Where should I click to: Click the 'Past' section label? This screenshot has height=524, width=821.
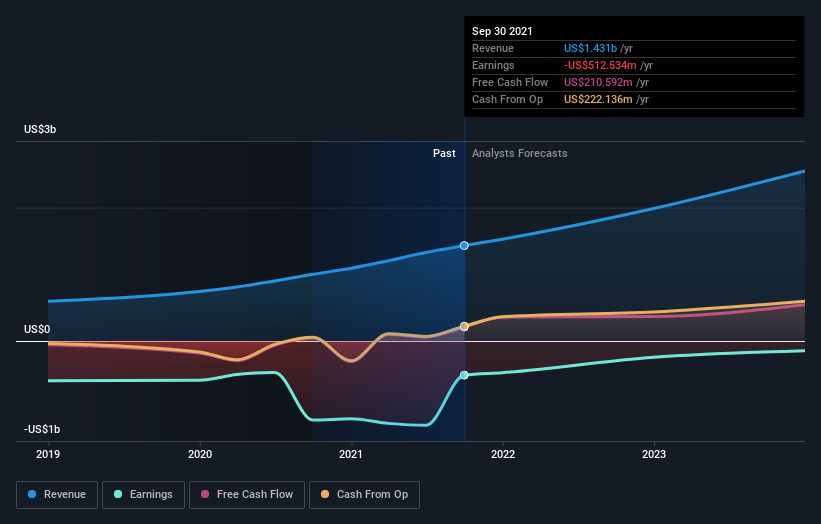pyautogui.click(x=444, y=153)
